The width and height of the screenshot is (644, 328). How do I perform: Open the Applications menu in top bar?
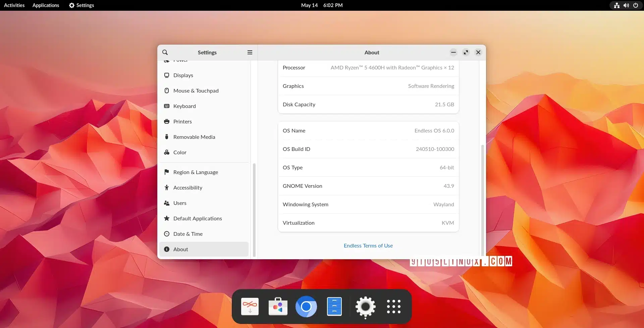(46, 5)
